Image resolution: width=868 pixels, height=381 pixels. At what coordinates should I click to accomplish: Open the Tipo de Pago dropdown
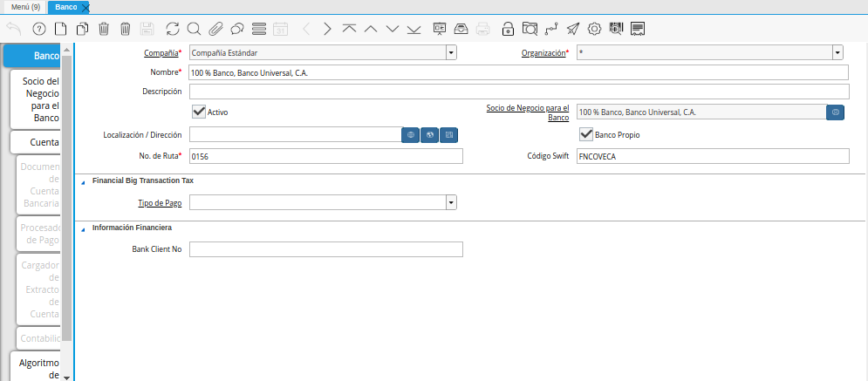click(x=452, y=203)
